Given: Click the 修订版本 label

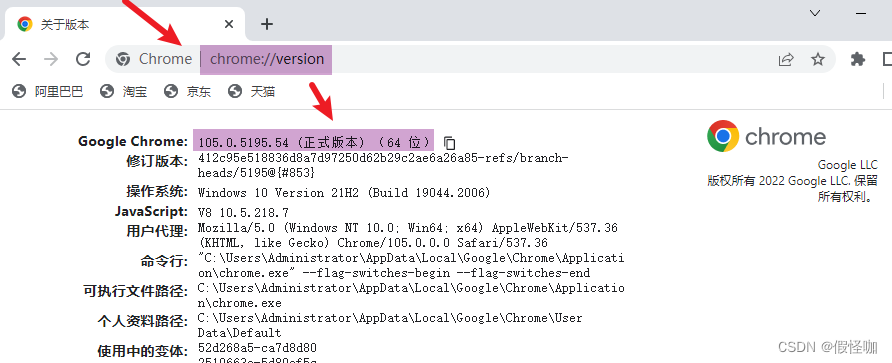Looking at the screenshot, I should (156, 161).
